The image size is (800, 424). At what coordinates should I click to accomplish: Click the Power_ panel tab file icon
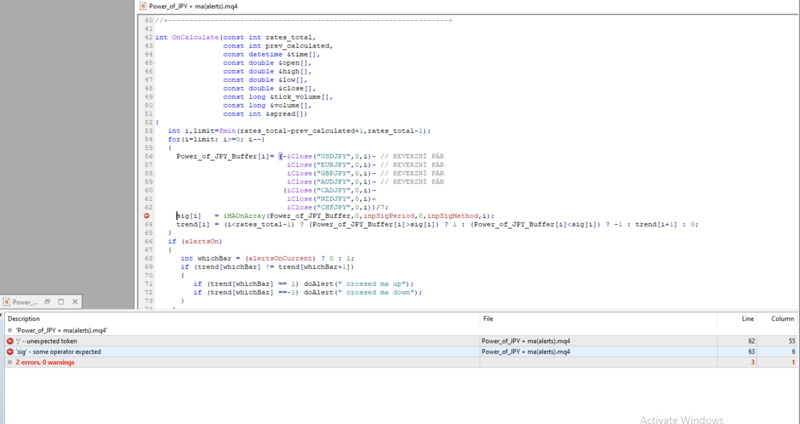coord(7,301)
